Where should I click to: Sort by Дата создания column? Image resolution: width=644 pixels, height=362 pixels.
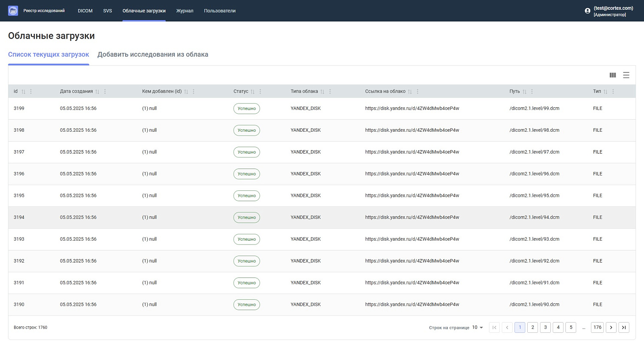point(97,91)
